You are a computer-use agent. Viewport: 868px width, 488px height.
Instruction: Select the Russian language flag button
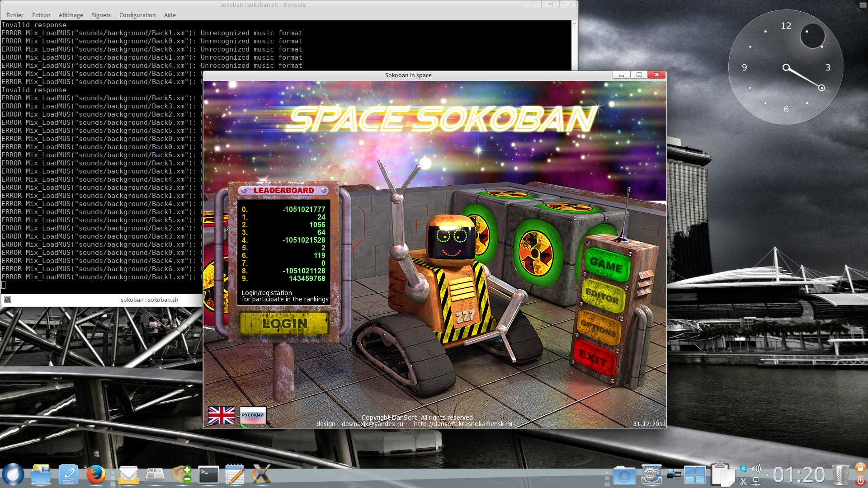tap(253, 415)
